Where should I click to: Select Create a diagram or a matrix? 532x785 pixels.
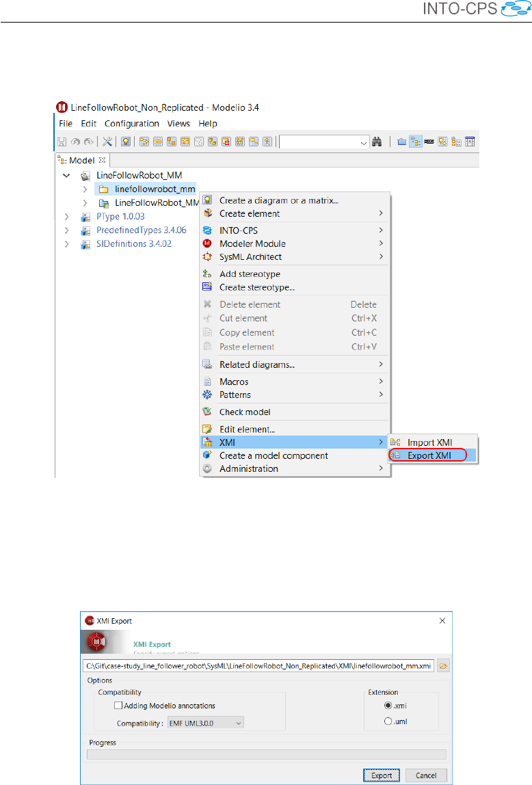coord(295,200)
